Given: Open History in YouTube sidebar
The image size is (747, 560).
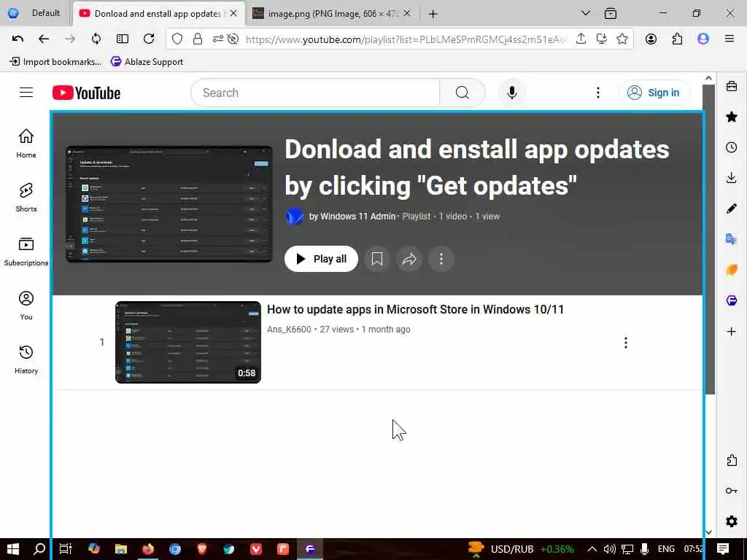Looking at the screenshot, I should (x=26, y=359).
